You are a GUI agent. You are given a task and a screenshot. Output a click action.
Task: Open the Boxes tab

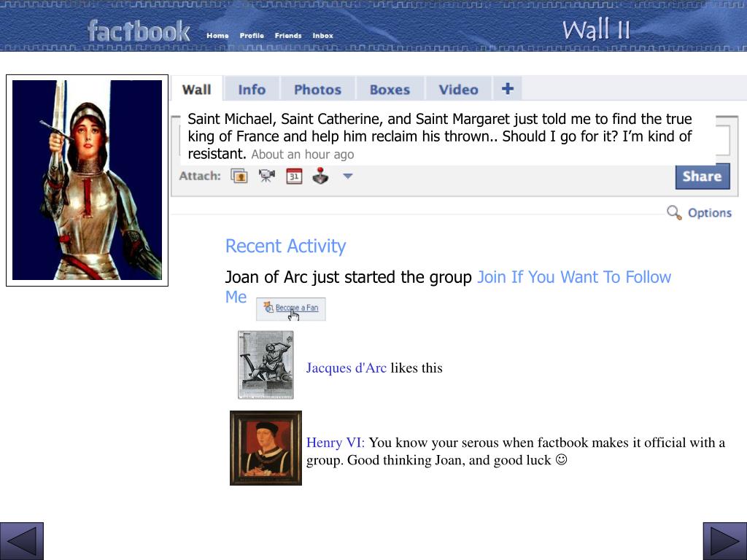point(390,90)
